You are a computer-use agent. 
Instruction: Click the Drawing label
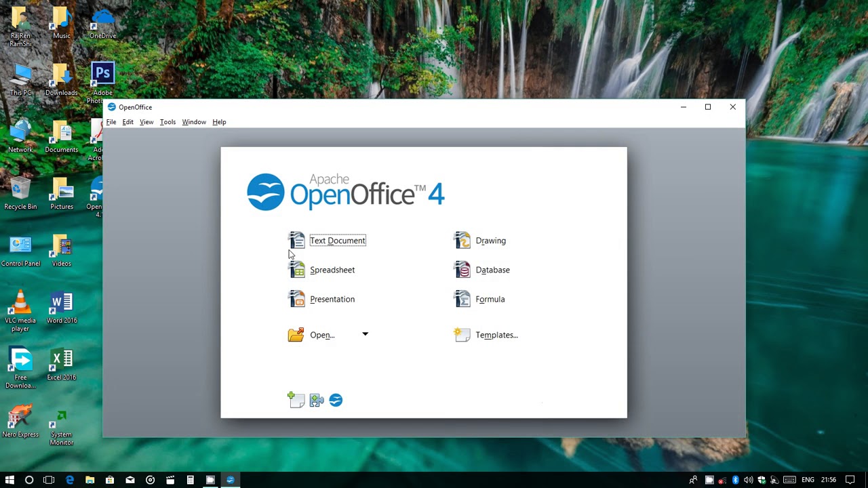(491, 241)
